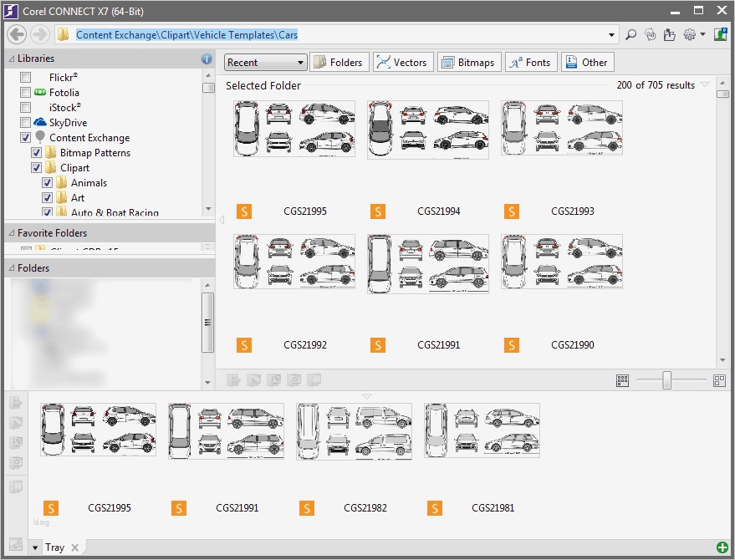Click the S badge beside CGS21982 in the tray

[x=307, y=508]
